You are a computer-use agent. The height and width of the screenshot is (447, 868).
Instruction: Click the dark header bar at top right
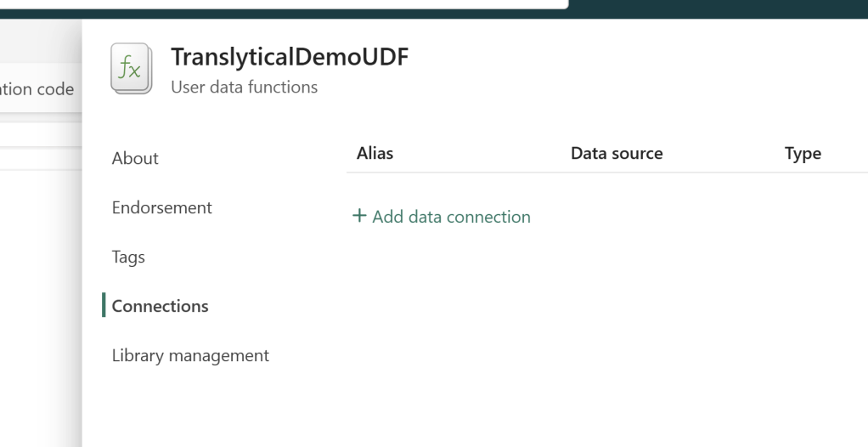point(722,5)
